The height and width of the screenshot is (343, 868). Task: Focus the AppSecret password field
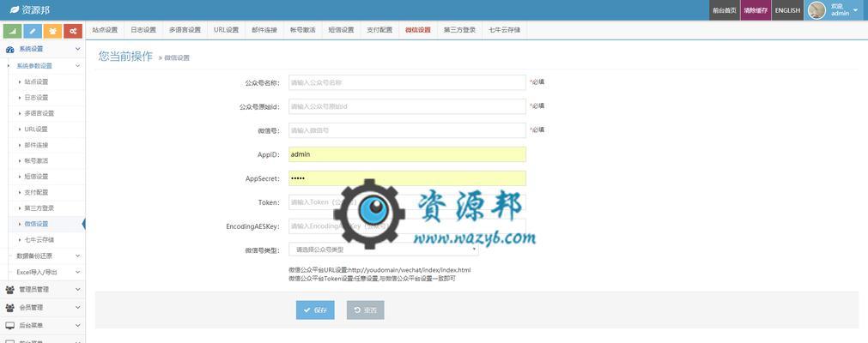coord(408,178)
